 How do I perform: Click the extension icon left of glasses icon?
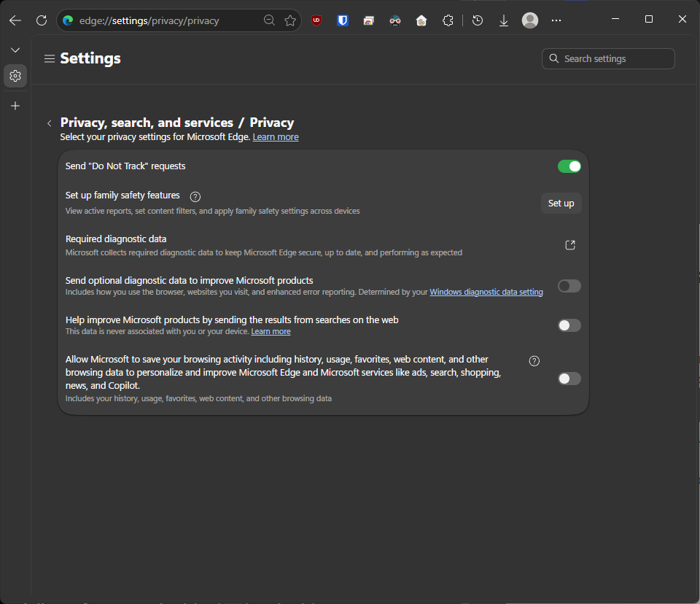coord(369,20)
